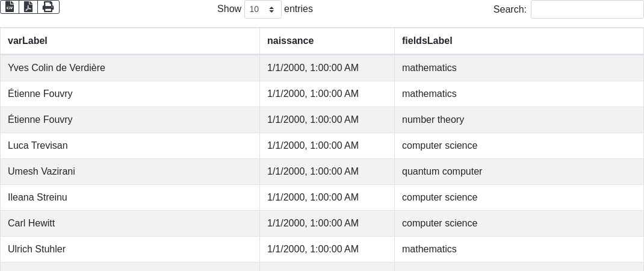This screenshot has width=644, height=271.
Task: Click Carl Hewitt's computer science cell
Action: pos(439,223)
